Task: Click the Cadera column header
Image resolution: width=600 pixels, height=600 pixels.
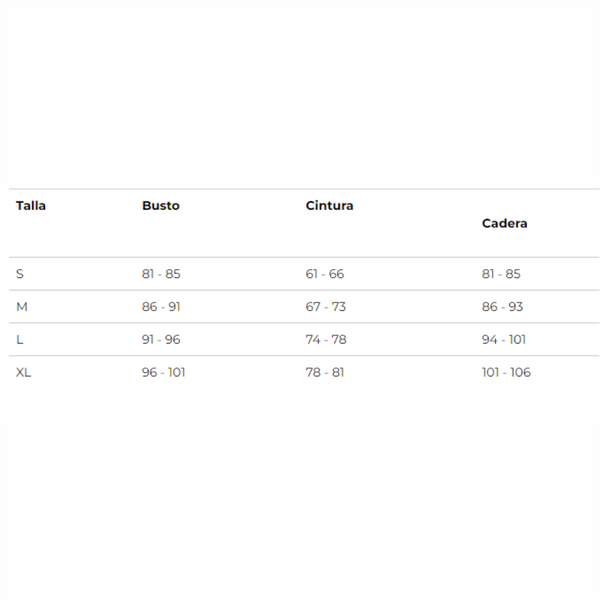Action: [x=504, y=223]
